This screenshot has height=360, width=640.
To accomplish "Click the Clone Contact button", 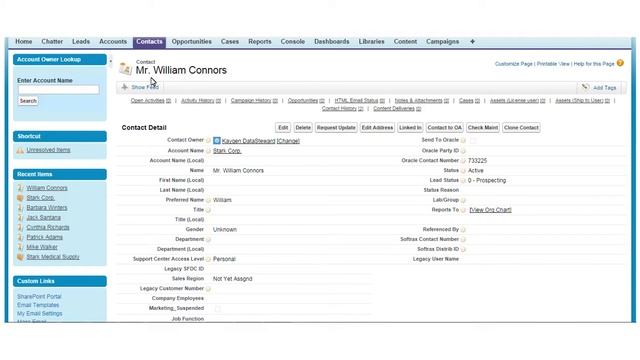I will [x=521, y=128].
